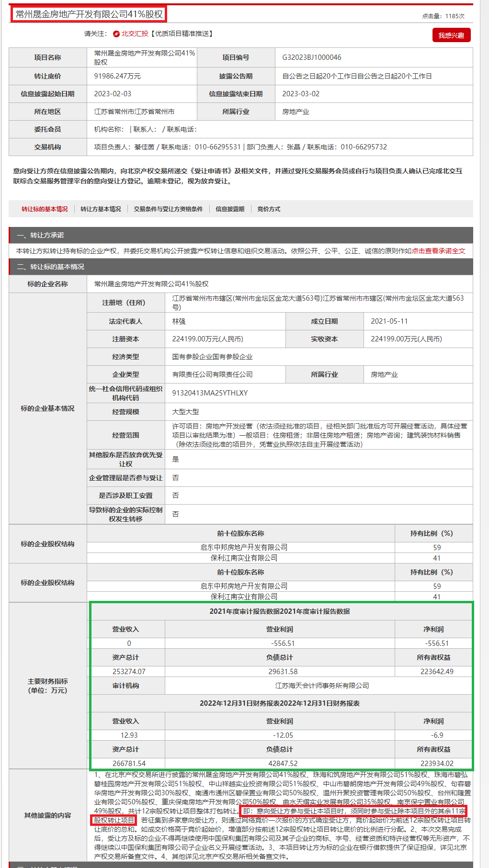Image resolution: width=489 pixels, height=868 pixels.
Task: Open the 交易条件与受让方资格条件 tab
Action: click(x=168, y=209)
